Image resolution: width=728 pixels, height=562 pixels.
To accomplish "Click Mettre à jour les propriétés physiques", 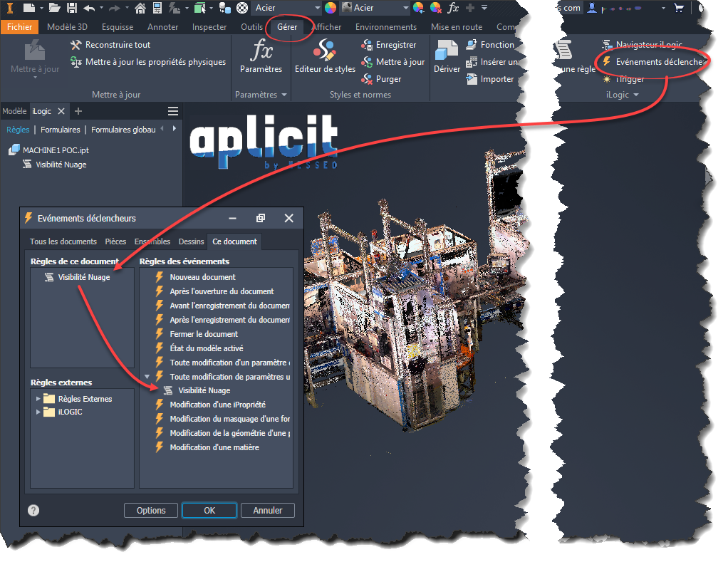I will (x=148, y=62).
